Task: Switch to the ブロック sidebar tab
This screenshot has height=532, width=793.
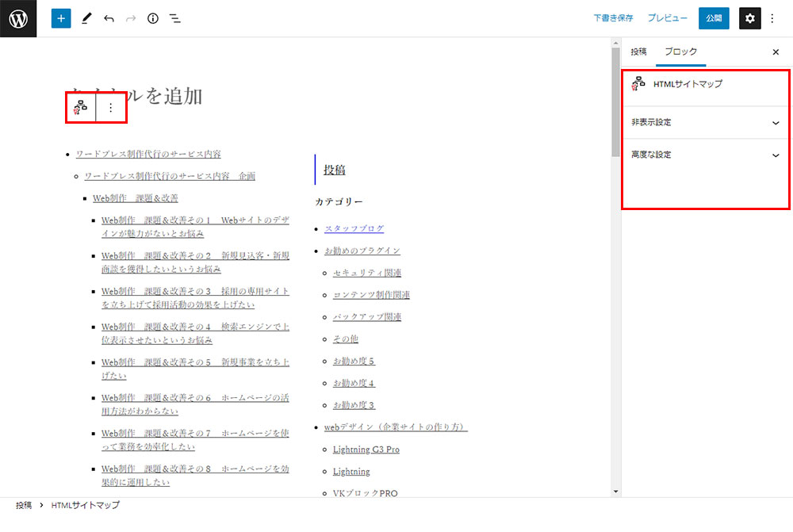Action: 680,52
